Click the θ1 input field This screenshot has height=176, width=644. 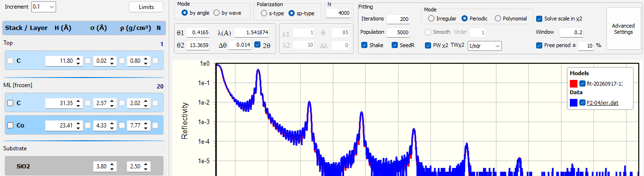[198, 32]
